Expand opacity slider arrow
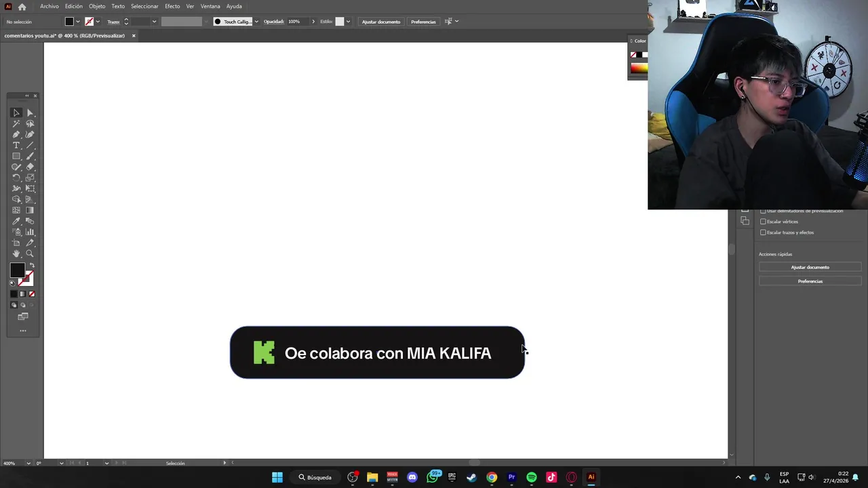The width and height of the screenshot is (868, 488). [313, 22]
